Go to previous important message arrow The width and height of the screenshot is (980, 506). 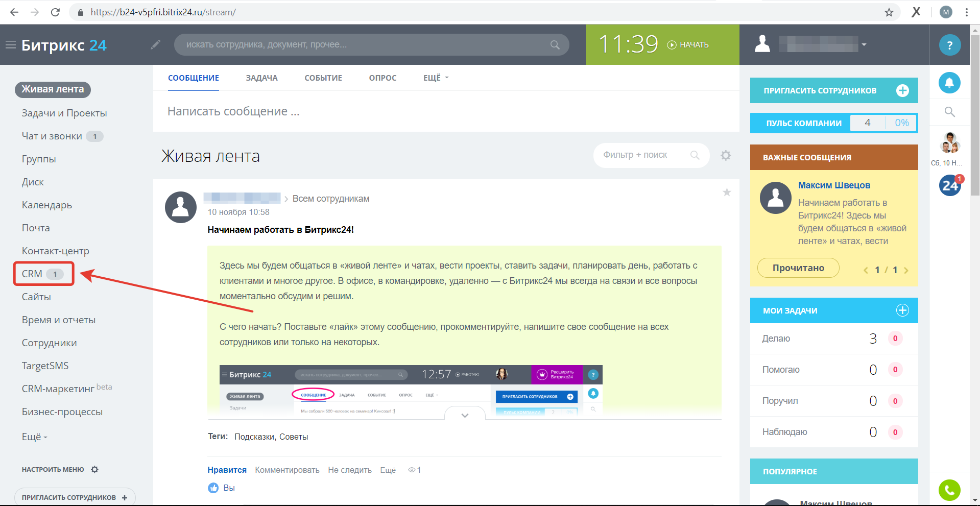[866, 270]
